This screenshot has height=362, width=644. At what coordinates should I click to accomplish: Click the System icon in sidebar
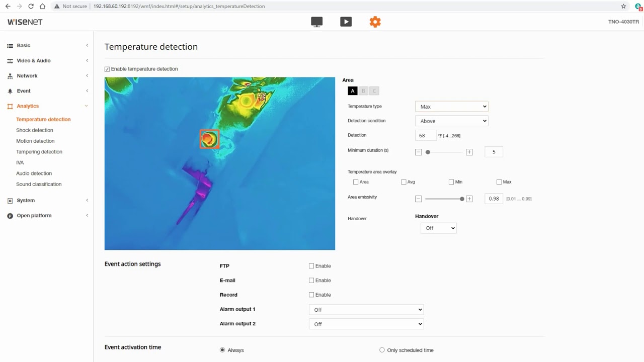point(10,201)
